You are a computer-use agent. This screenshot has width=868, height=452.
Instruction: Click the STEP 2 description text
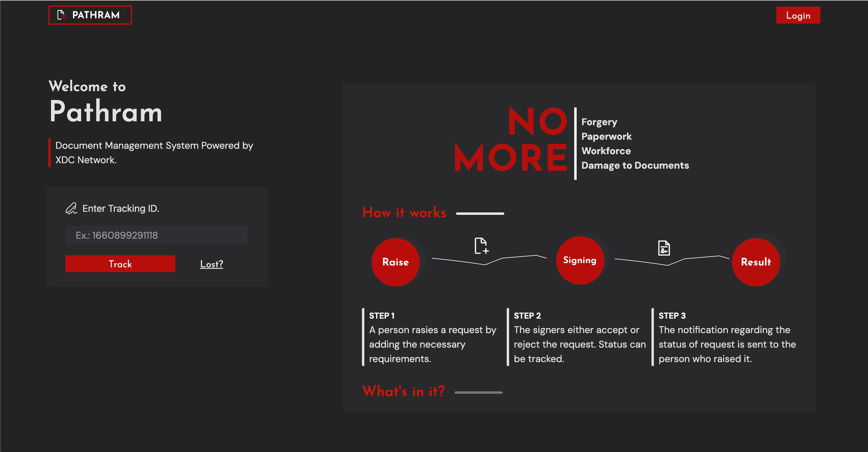coord(579,344)
